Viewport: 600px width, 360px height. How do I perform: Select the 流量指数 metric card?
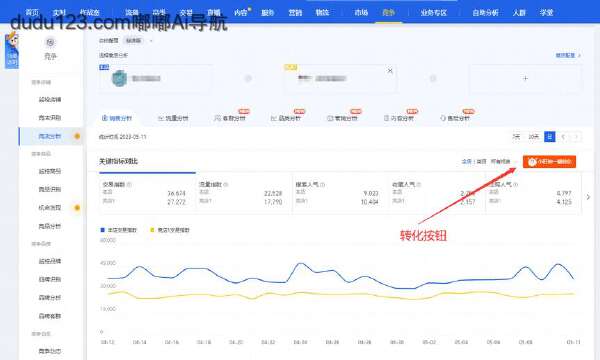pos(244,194)
